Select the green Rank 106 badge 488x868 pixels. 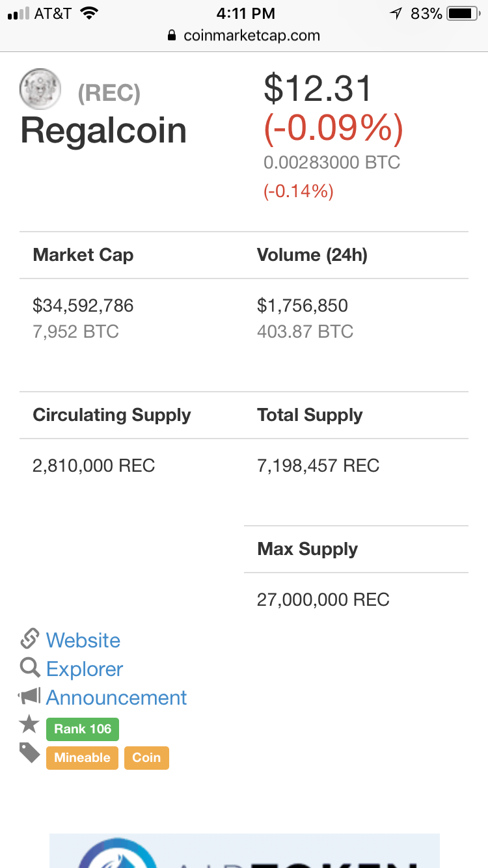pyautogui.click(x=83, y=729)
